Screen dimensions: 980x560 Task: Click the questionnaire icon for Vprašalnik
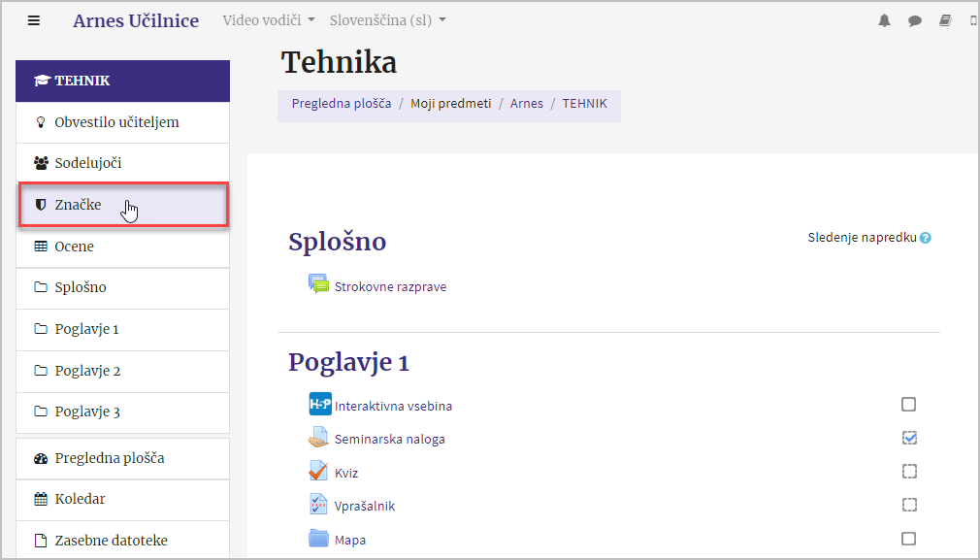pos(318,504)
